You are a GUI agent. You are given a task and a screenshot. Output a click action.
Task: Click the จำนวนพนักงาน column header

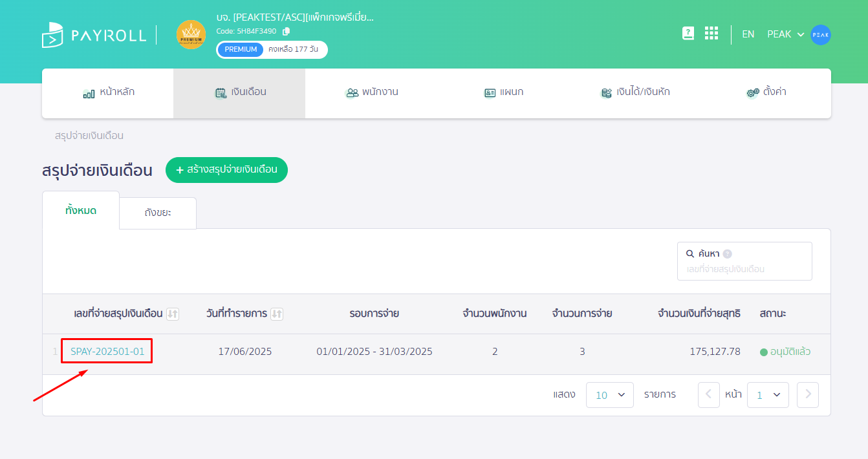click(495, 314)
